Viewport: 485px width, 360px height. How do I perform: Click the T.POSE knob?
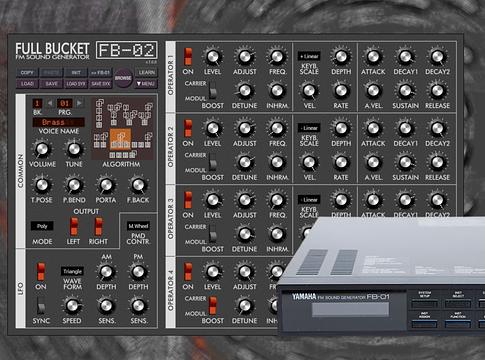(42, 185)
